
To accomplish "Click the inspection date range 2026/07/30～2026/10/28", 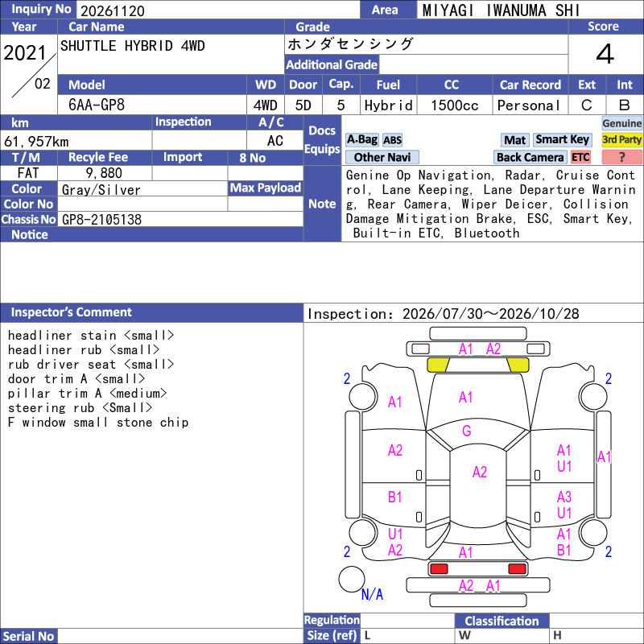I will click(x=490, y=314).
